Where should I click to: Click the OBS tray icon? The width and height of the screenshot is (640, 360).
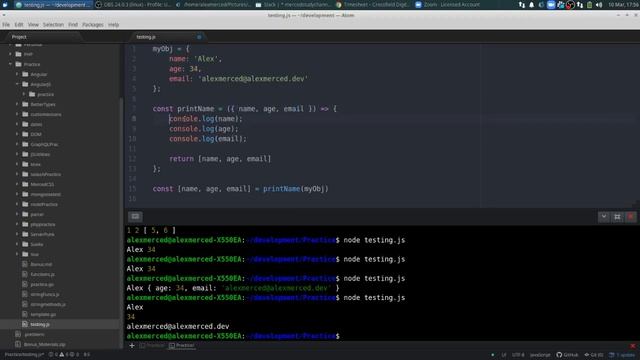[570, 5]
